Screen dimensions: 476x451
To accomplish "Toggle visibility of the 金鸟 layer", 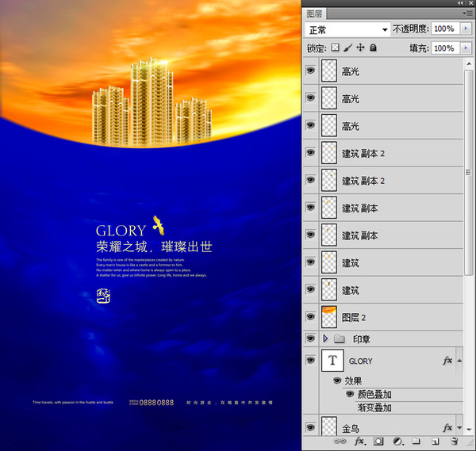I will (310, 427).
